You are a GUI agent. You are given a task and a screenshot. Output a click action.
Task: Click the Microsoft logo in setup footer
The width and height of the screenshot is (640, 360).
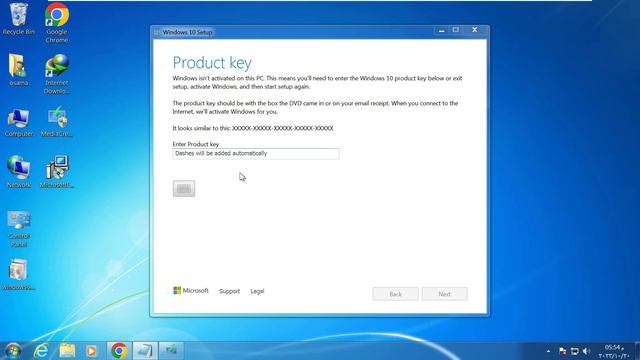pyautogui.click(x=191, y=291)
